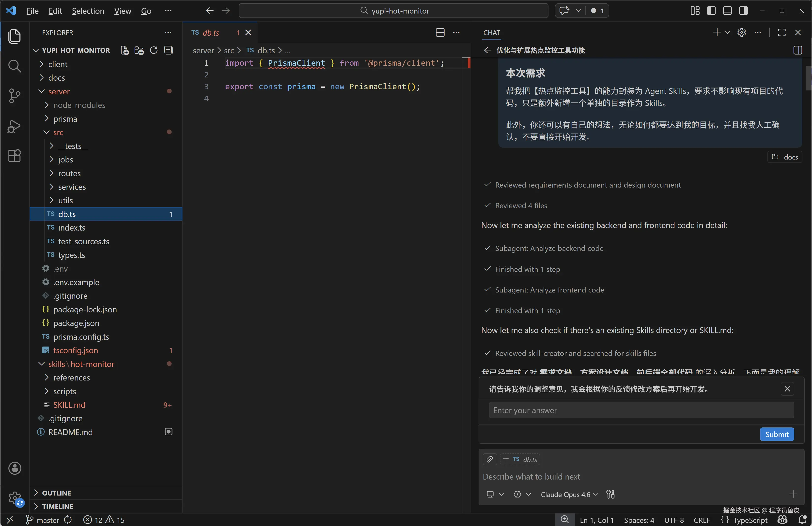Toggle the secondary side bar layout button
Viewport: 812px width, 526px height.
pos(744,11)
